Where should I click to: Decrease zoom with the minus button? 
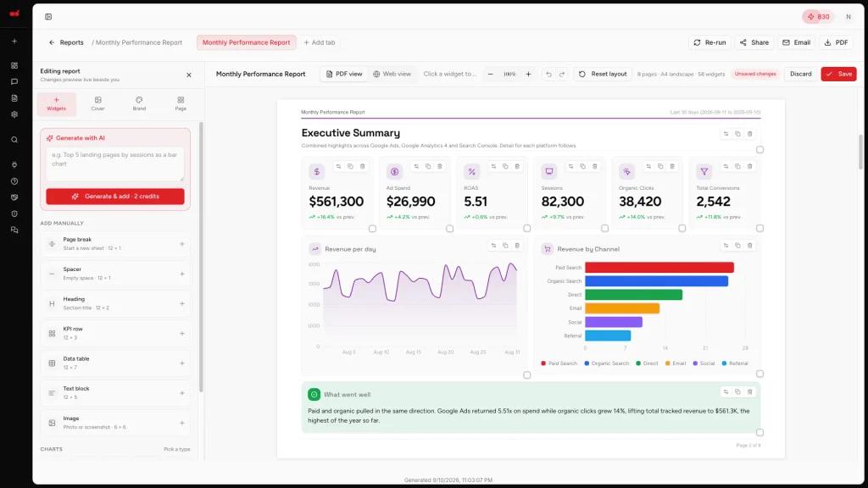tap(490, 75)
